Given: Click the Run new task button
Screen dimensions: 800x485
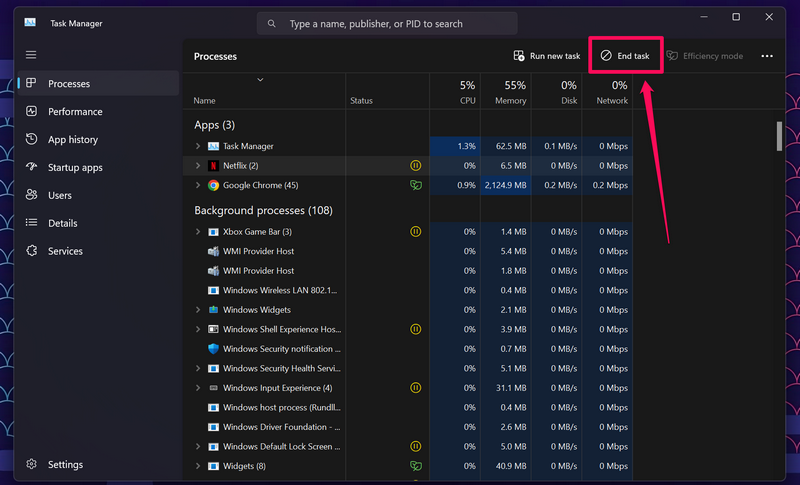Looking at the screenshot, I should click(546, 56).
